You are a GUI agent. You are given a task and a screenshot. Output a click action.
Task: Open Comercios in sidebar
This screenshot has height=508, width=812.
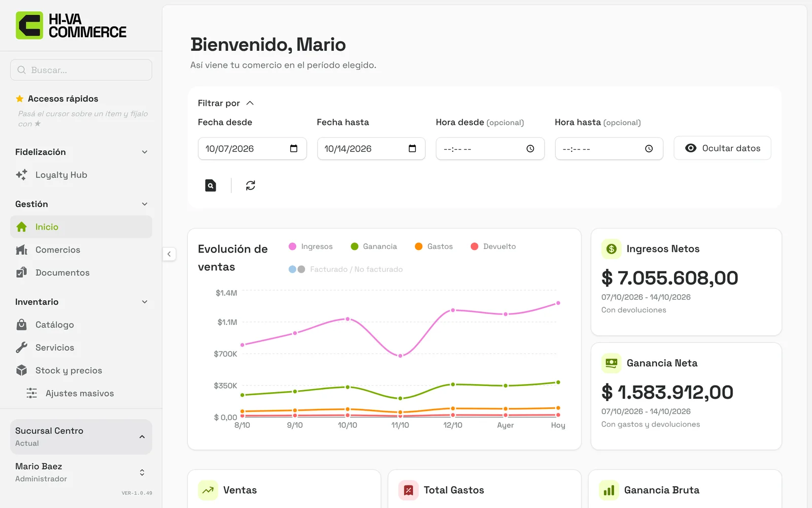[81, 250]
